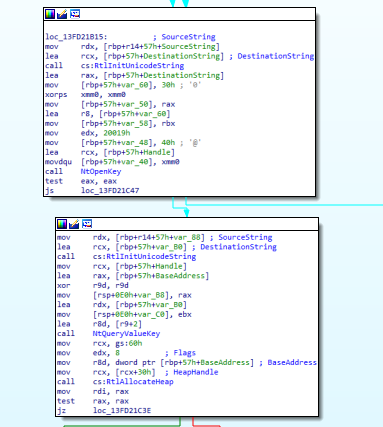This screenshot has height=427, width=383.
Task: Select the mov edx, 8 ; Flags line
Action: pos(126,353)
